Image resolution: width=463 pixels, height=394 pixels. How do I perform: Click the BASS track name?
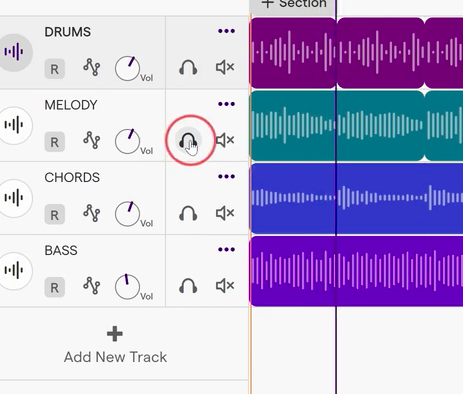click(x=61, y=250)
